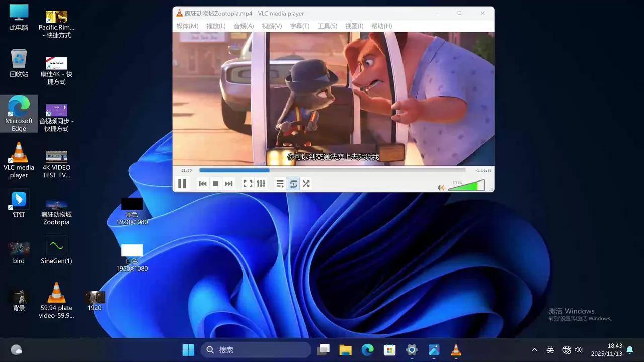Open Windows Start menu

point(188,350)
